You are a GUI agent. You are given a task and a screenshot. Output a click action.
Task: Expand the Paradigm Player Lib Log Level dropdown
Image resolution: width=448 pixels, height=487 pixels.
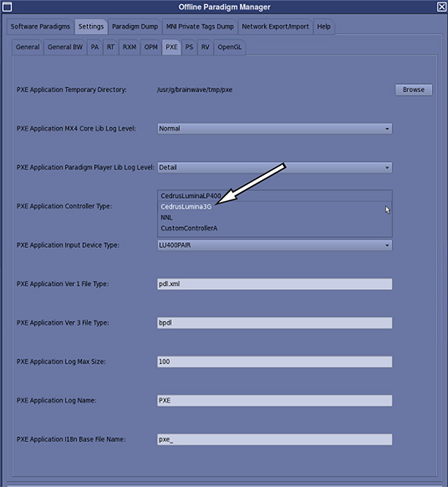tap(274, 167)
